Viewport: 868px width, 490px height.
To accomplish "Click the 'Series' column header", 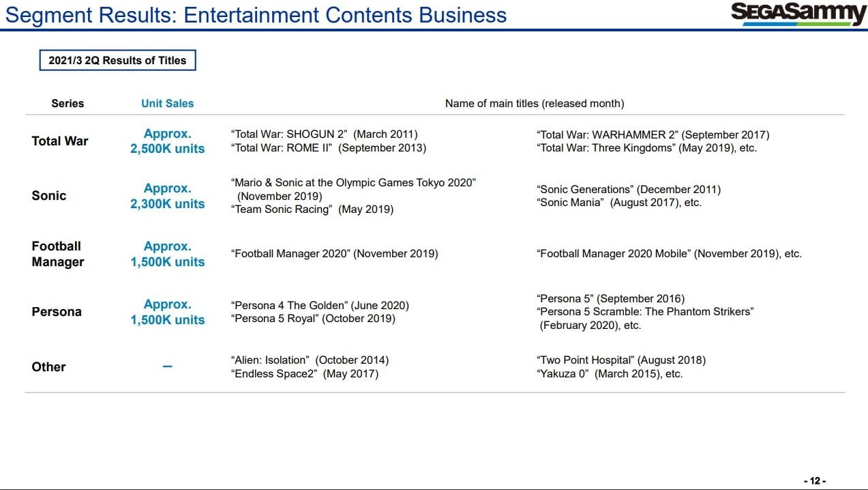I will pos(68,104).
